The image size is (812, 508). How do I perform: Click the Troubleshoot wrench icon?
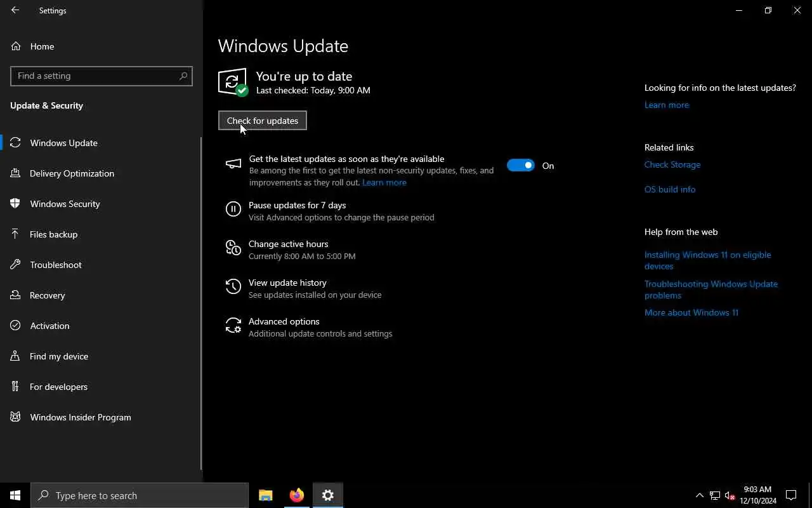[16, 265]
